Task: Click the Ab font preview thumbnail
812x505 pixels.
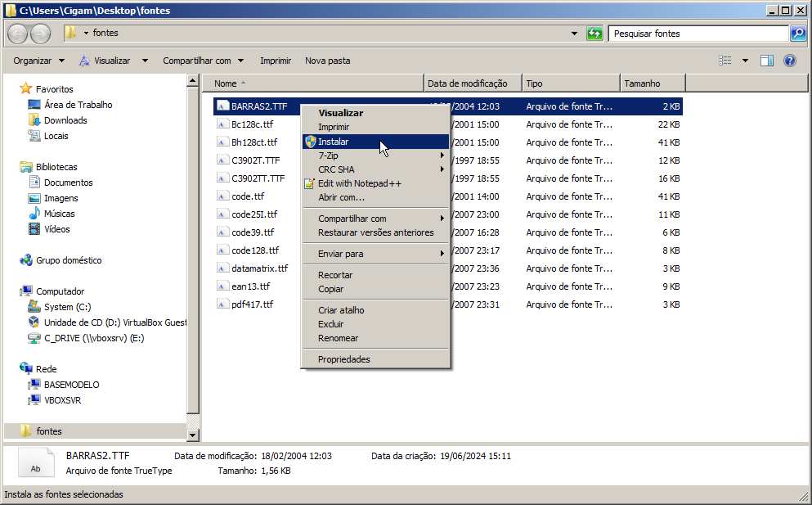Action: 36,462
